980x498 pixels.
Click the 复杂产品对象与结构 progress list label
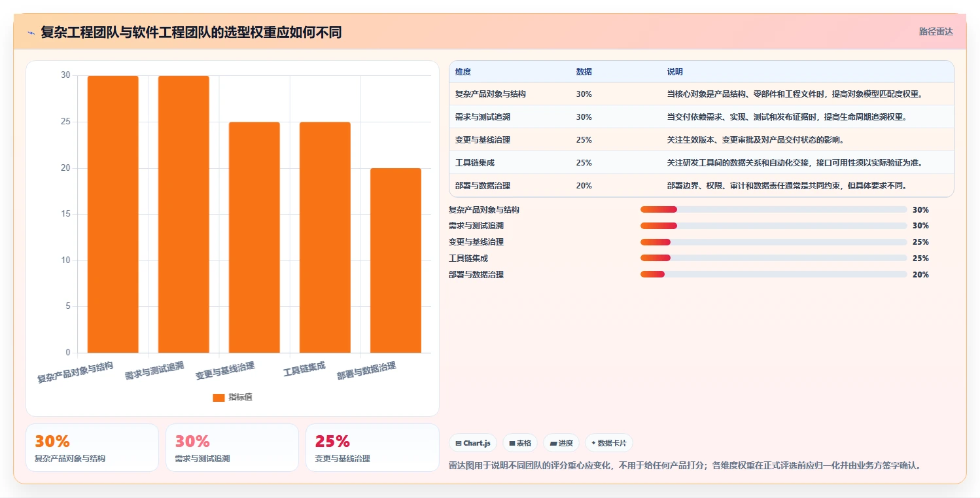[x=484, y=210]
